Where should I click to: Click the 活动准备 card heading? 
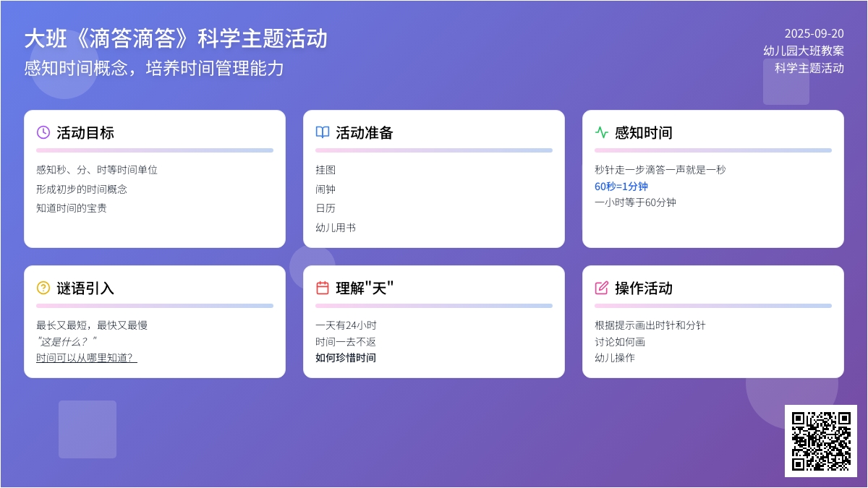365,133
